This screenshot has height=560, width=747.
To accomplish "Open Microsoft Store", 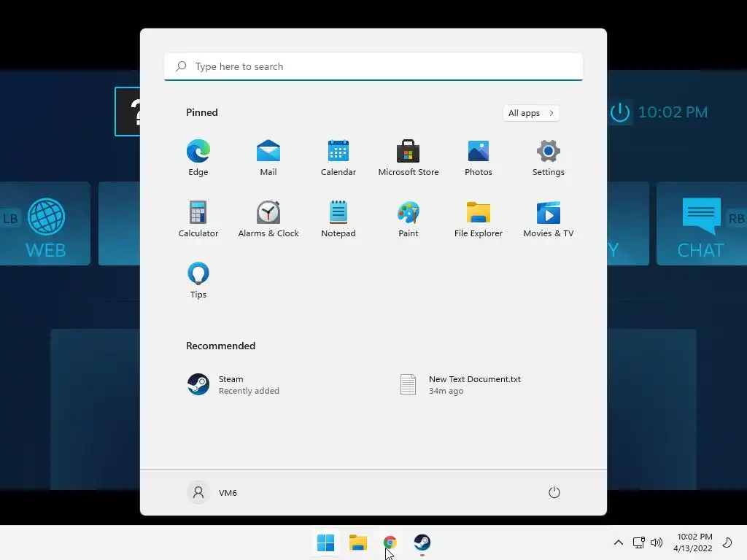I will [409, 157].
